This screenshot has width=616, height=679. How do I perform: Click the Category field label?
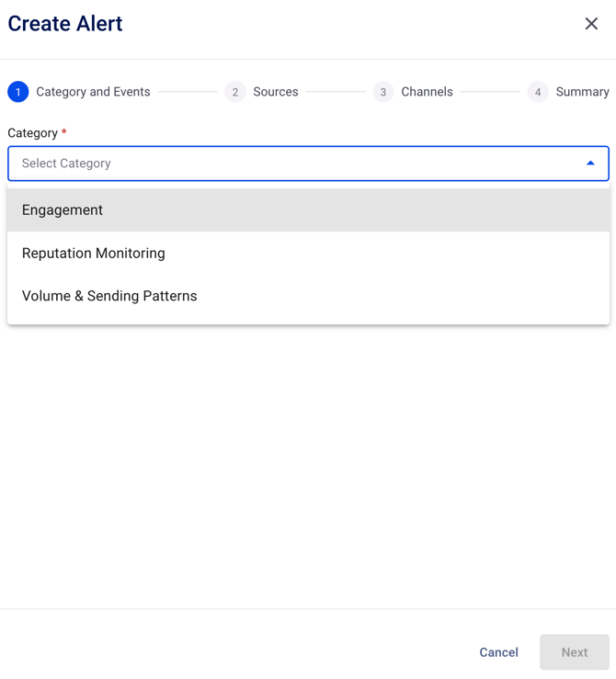tap(32, 133)
